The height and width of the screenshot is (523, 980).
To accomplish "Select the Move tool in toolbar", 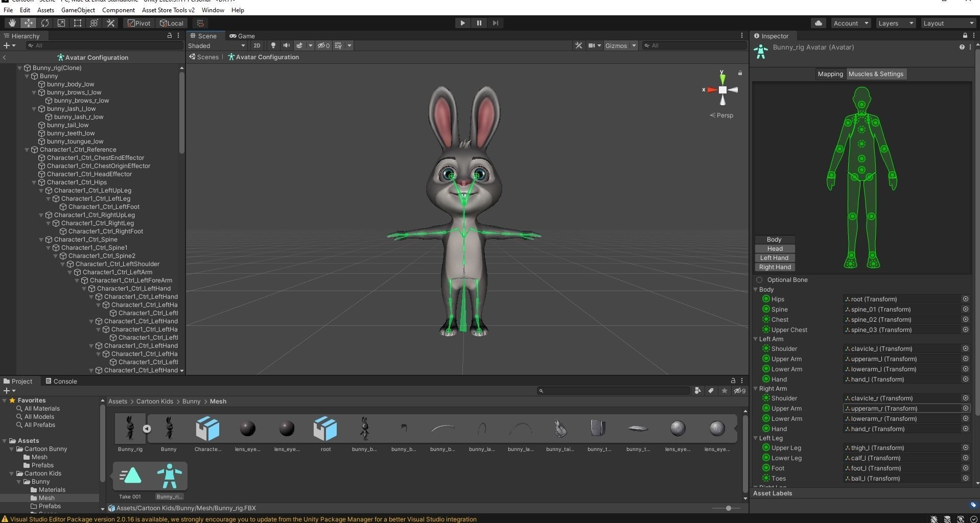I will pyautogui.click(x=28, y=23).
